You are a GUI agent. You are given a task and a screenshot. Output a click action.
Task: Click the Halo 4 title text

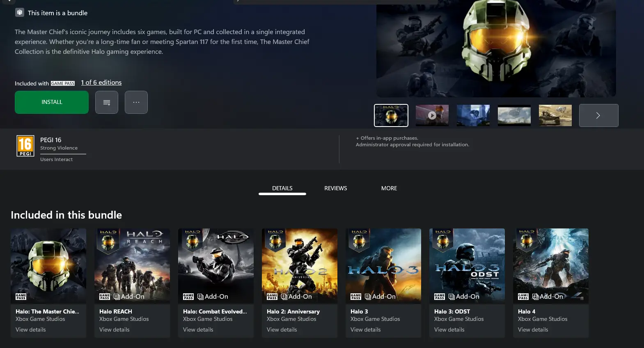[x=527, y=311]
